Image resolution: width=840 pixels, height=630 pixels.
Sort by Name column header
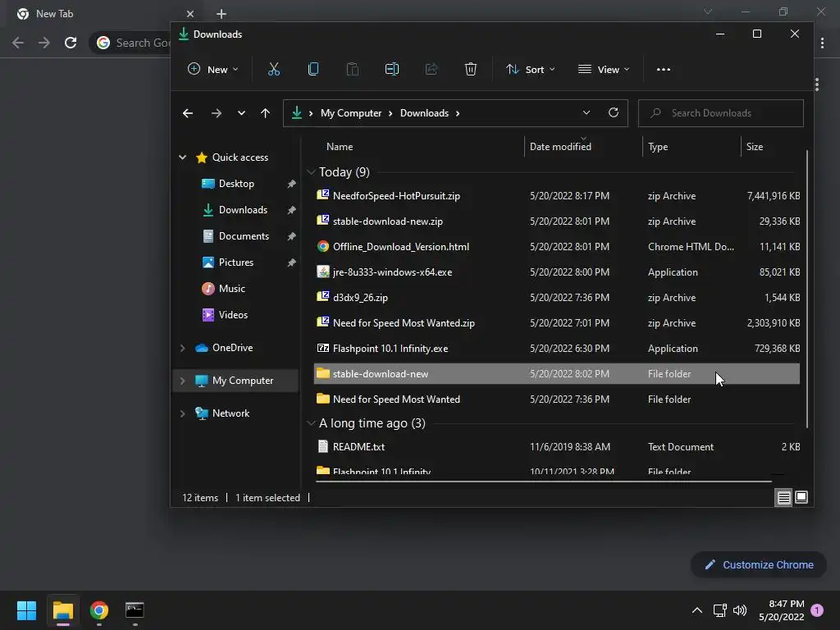[x=340, y=147]
